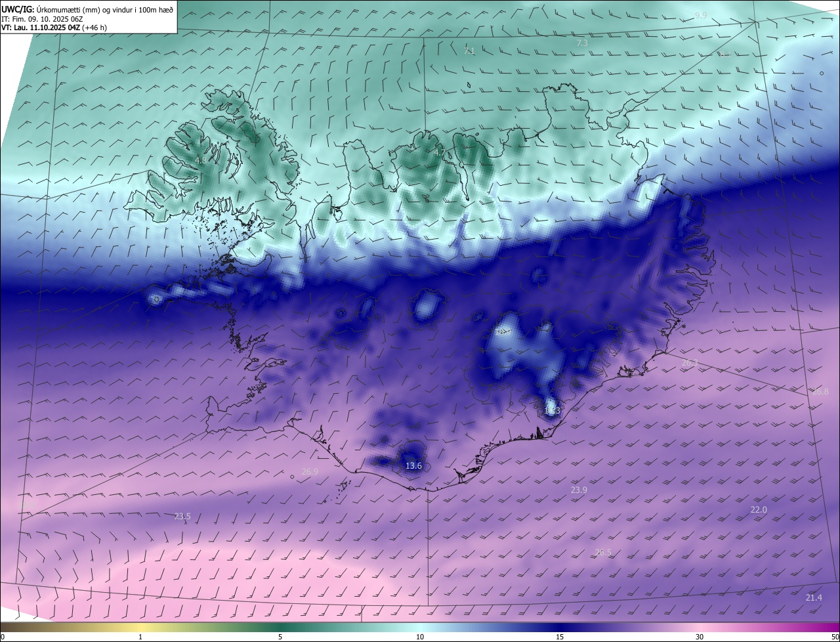
Task: Click the title text 'Úrkomumætti (mm) og vindur i 100m hæð'
Action: 105,9
